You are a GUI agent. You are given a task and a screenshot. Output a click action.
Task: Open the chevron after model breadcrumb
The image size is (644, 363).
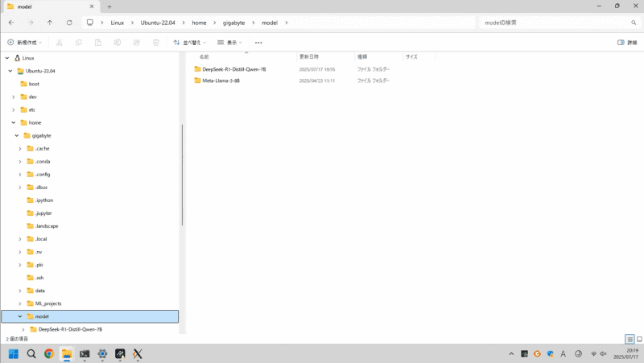click(287, 23)
